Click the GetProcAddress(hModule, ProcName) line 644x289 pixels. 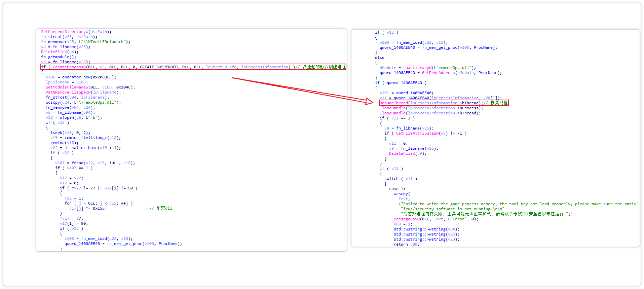pyautogui.click(x=441, y=73)
